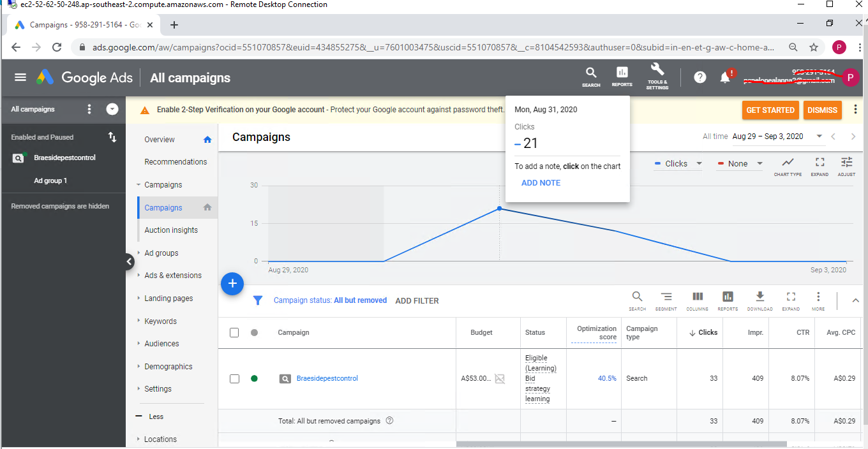Open the Clicks metric dropdown
This screenshot has width=868, height=449.
coord(678,163)
